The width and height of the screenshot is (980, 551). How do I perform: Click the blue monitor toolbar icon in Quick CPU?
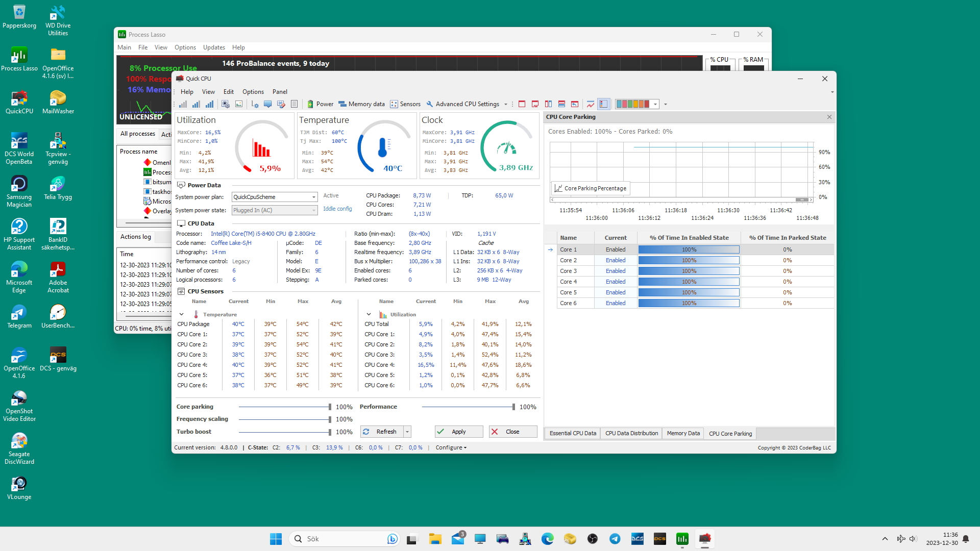coord(267,104)
